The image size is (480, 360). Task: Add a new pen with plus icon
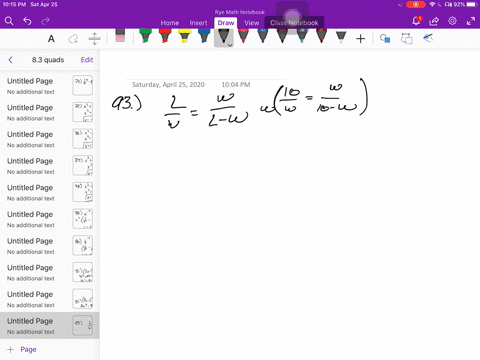(x=360, y=39)
